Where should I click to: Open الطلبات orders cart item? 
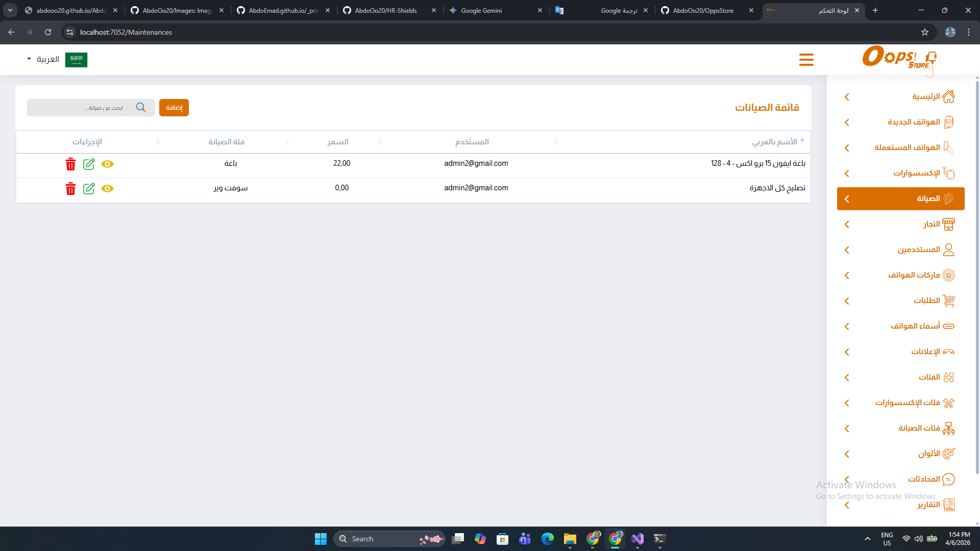tap(926, 301)
